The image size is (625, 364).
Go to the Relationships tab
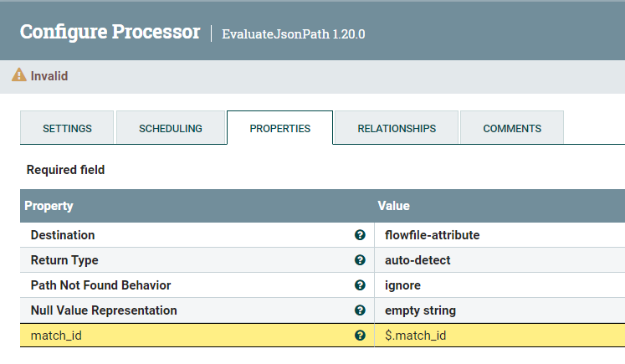click(x=397, y=129)
